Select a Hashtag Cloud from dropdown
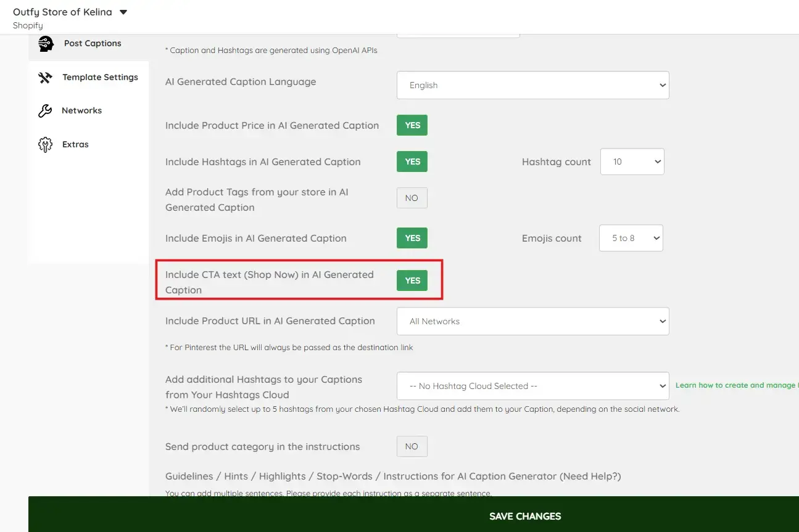This screenshot has width=799, height=532. [533, 386]
